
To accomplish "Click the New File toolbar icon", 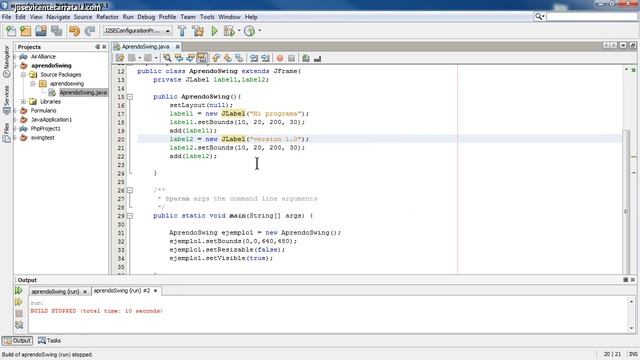I will point(11,31).
